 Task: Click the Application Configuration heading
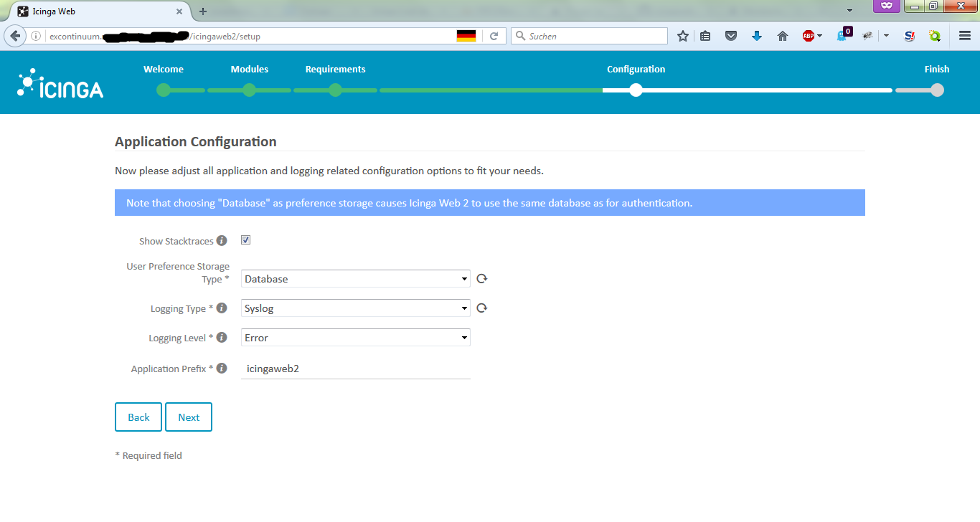click(196, 142)
